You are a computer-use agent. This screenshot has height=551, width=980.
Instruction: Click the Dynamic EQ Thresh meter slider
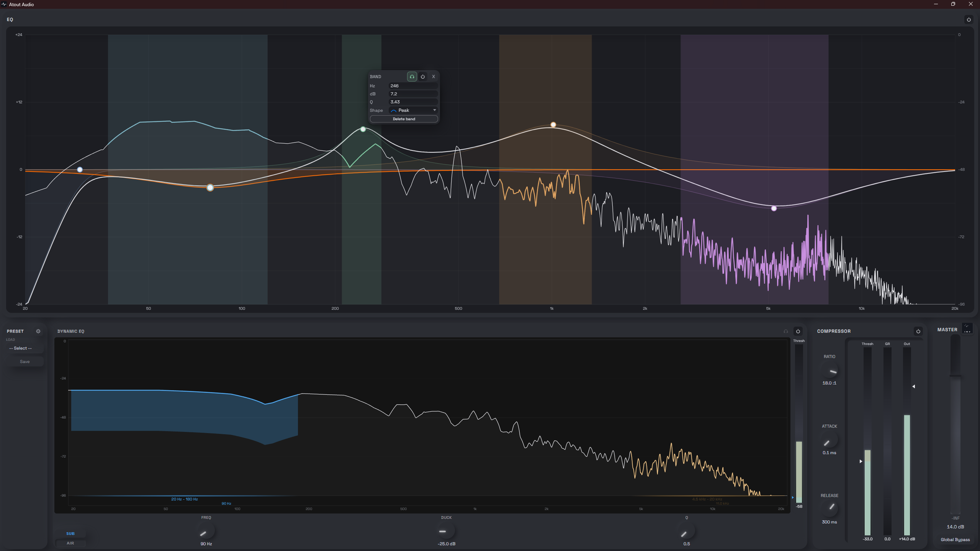point(799,423)
